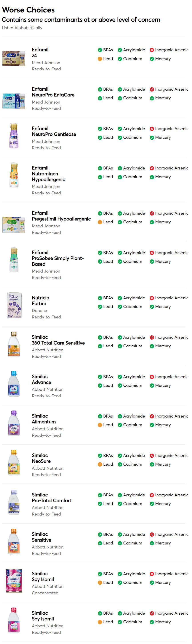Click the green Acrylamide check for Similac Sensitive

coord(120,534)
